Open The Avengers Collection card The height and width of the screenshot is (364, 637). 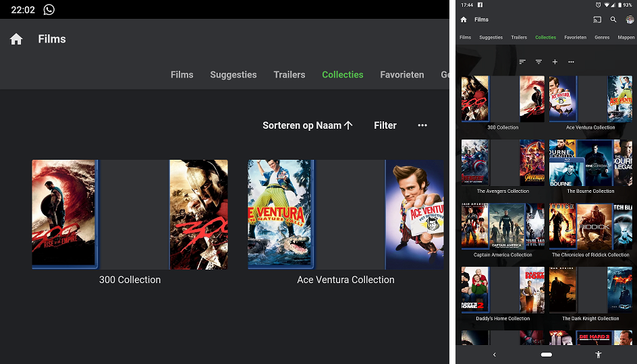[503, 162]
